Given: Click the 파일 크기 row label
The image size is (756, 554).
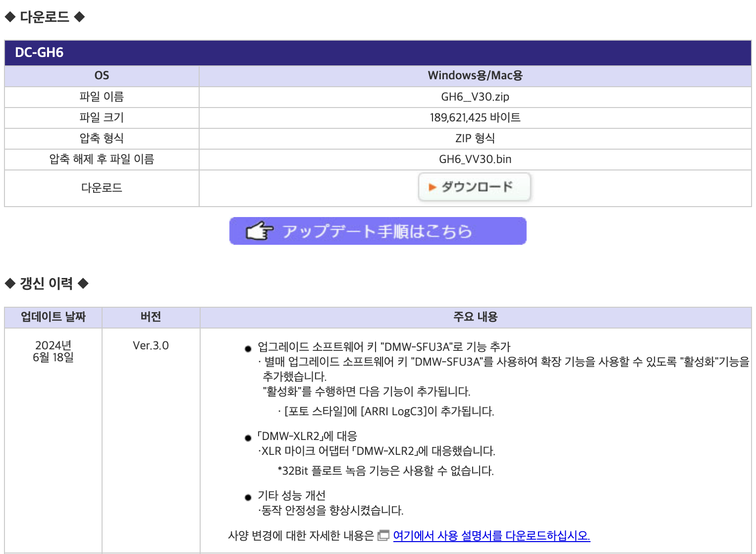Looking at the screenshot, I should 102,118.
